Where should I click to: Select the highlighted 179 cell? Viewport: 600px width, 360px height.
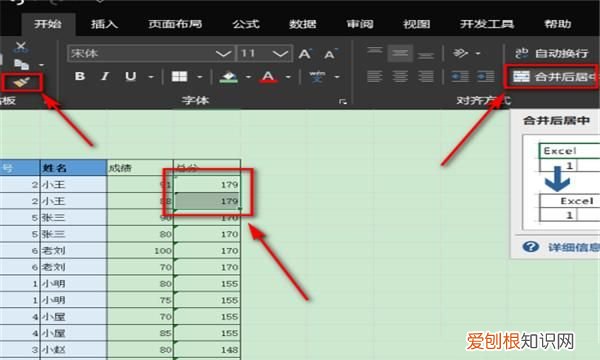click(x=207, y=201)
